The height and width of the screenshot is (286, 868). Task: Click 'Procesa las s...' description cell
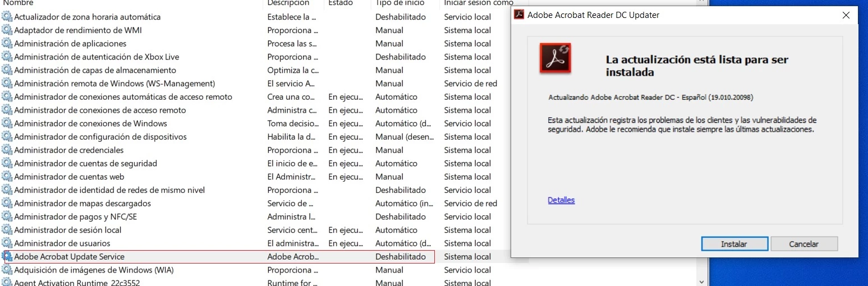(x=292, y=44)
